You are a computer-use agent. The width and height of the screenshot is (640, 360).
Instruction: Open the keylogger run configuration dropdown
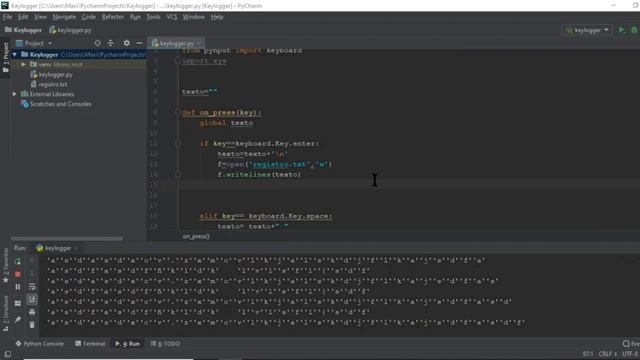point(587,30)
